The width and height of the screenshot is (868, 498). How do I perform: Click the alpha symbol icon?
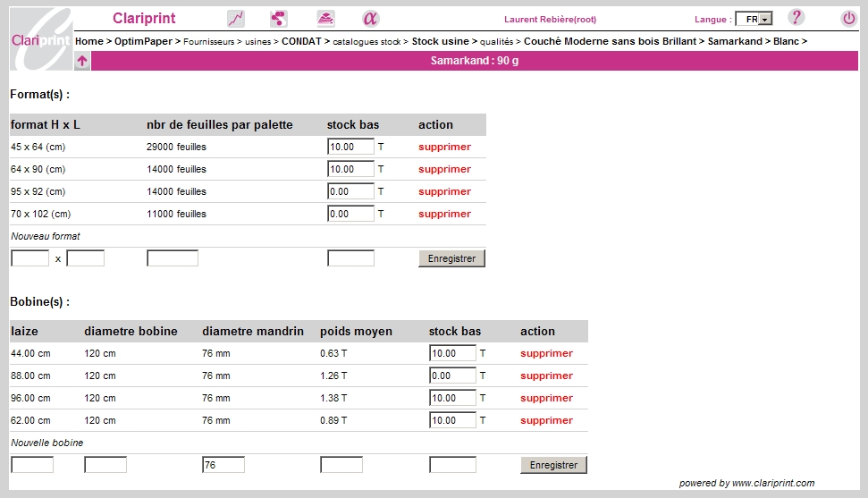click(370, 19)
